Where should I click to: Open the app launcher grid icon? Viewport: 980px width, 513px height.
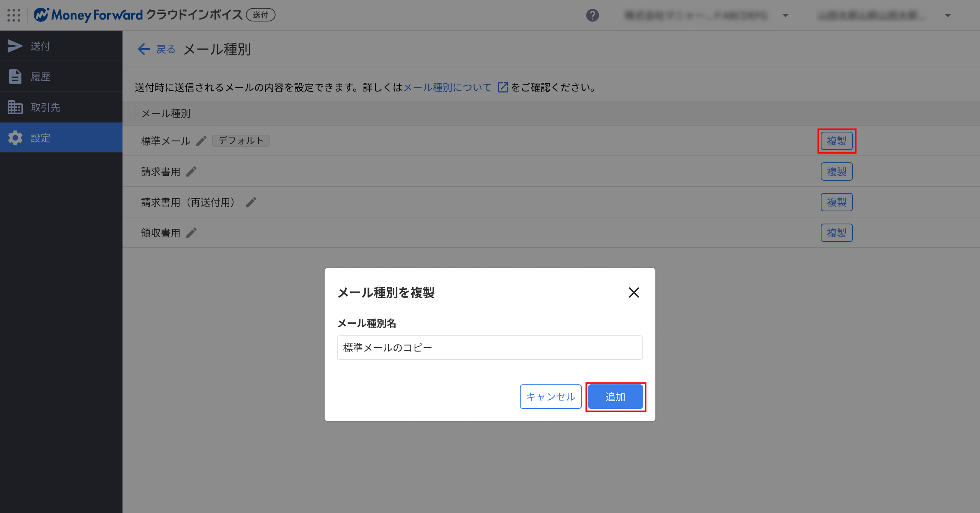[14, 15]
